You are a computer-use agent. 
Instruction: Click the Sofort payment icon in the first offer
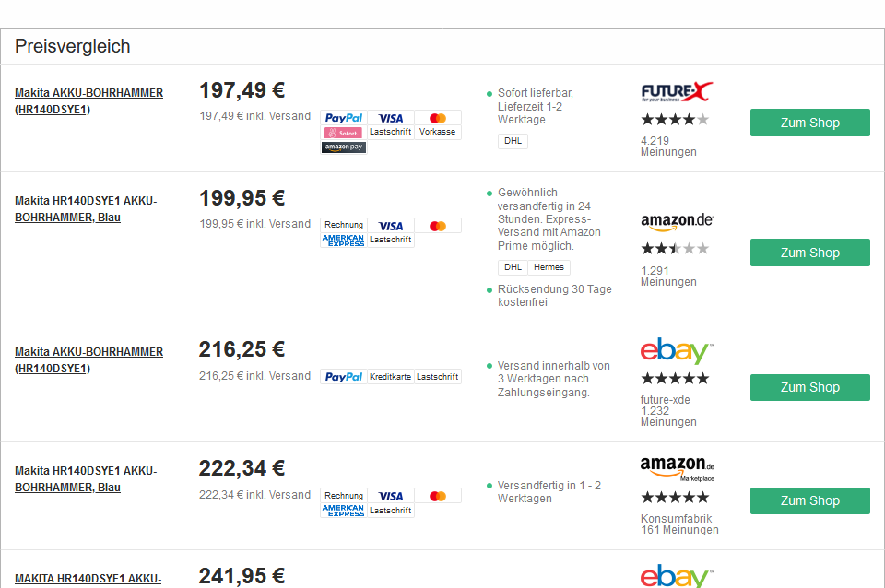pos(344,133)
